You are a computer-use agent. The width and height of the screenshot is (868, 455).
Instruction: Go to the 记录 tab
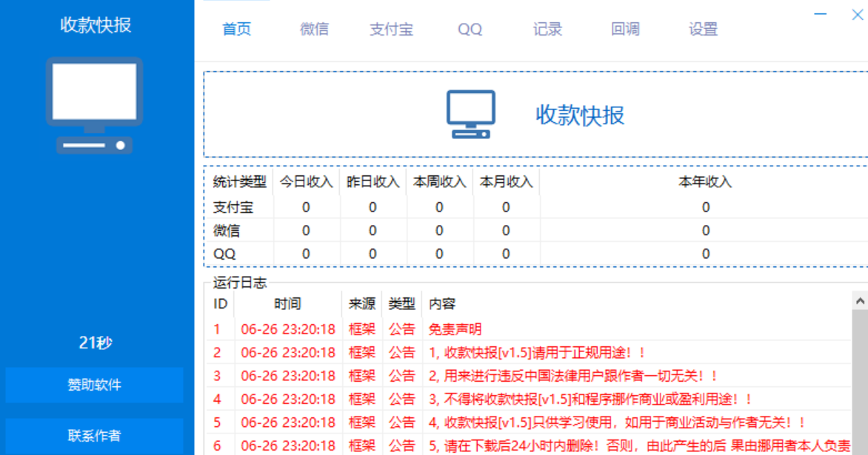pyautogui.click(x=547, y=30)
